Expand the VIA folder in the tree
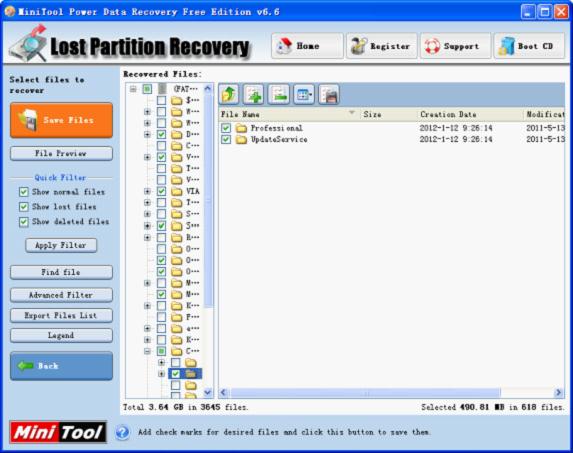 pos(147,191)
